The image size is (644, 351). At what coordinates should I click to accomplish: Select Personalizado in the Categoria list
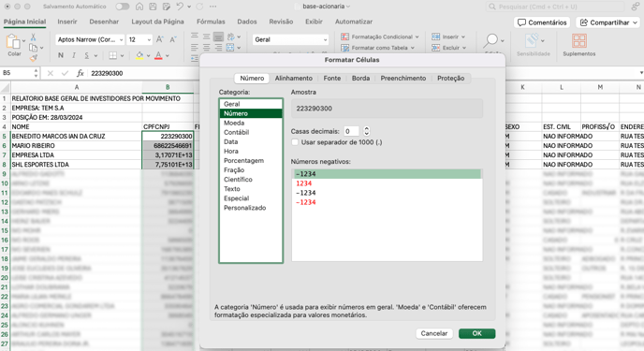tap(251, 208)
